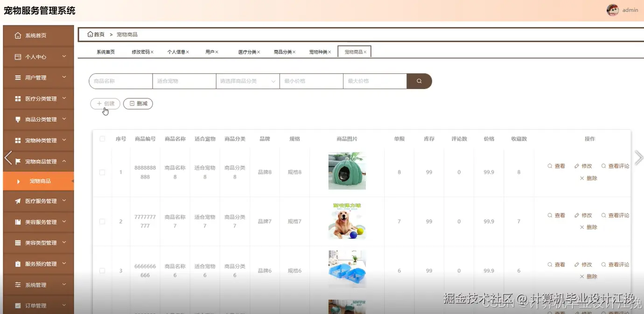Click the 医疗分类管理 grid icon
Image resolution: width=644 pixels, height=314 pixels.
pos(18,98)
